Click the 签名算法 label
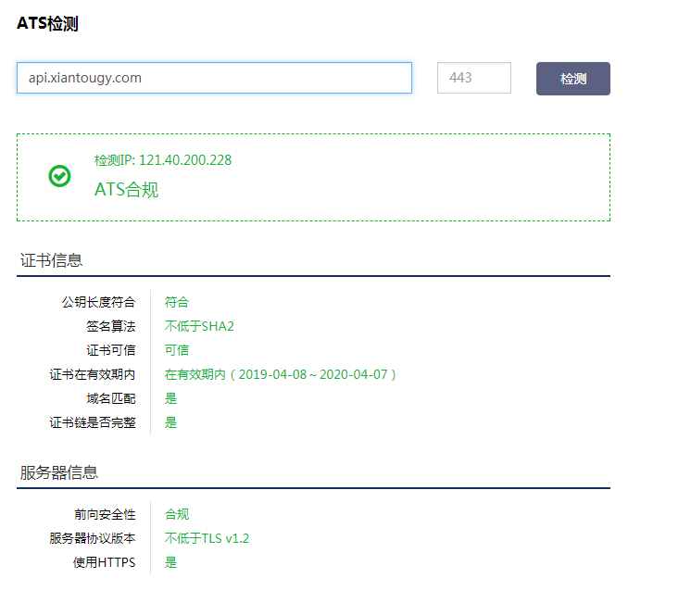The height and width of the screenshot is (616, 691). tap(110, 326)
